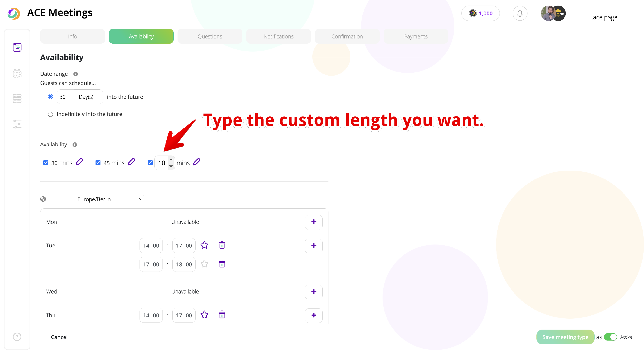The height and width of the screenshot is (350, 644).
Task: Open the notifications bell icon
Action: pos(519,14)
